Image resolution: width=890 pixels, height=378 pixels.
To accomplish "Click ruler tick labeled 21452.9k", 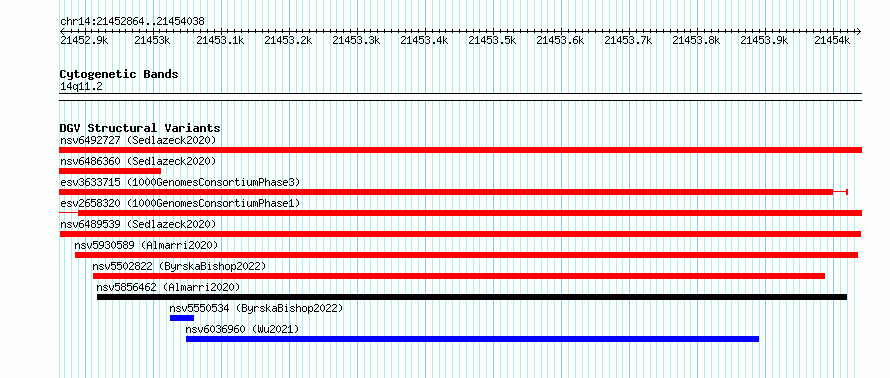I will (85, 40).
